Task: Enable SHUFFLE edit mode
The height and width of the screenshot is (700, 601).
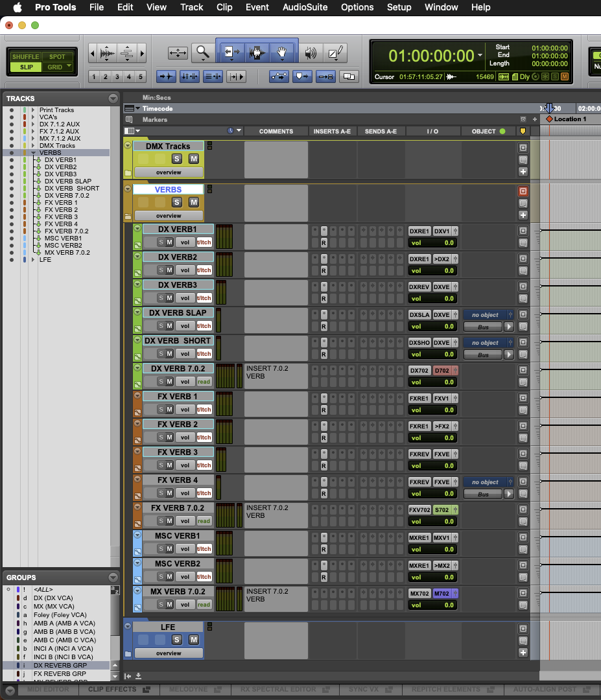Action: [x=25, y=56]
